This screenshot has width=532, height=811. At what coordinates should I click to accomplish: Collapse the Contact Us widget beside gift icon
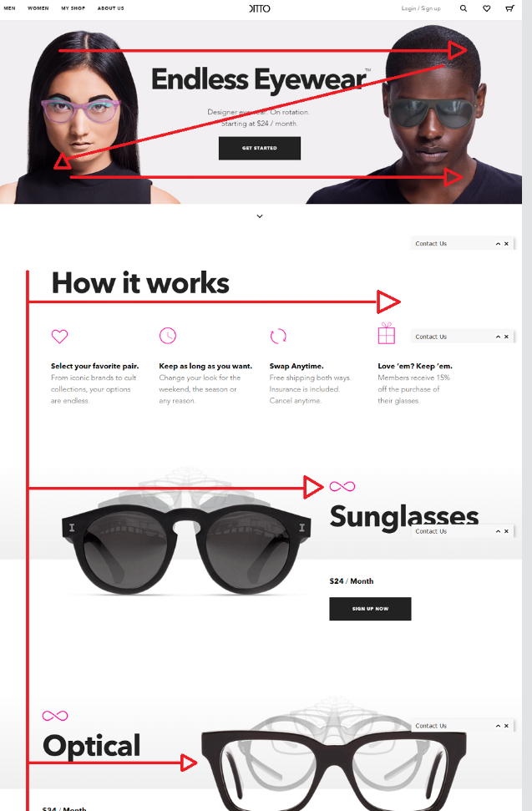pos(498,337)
